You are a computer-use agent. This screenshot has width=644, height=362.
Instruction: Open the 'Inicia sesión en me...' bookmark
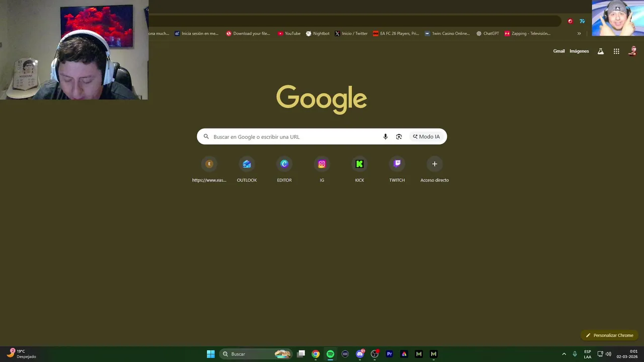point(196,34)
